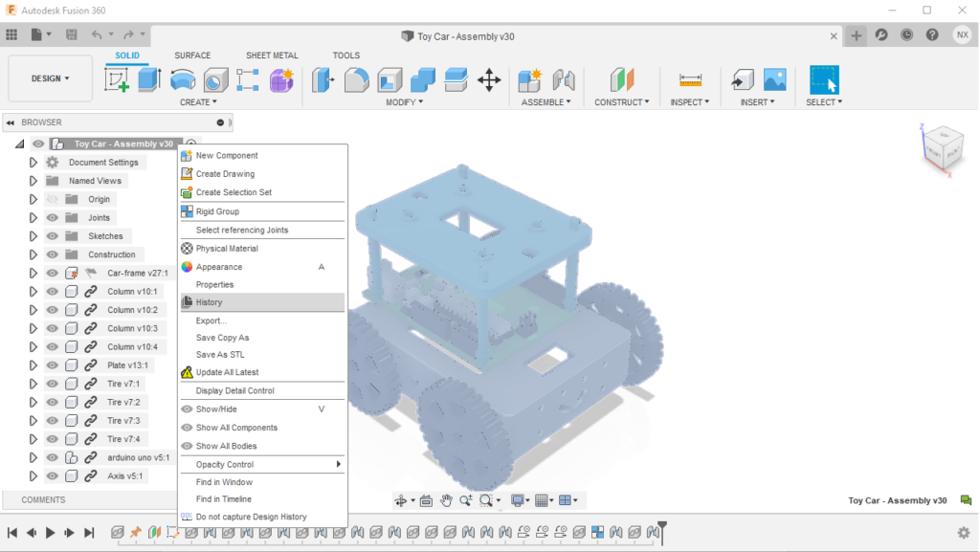Open the Display Settings dropdown
This screenshot has width=980, height=552.
(519, 499)
